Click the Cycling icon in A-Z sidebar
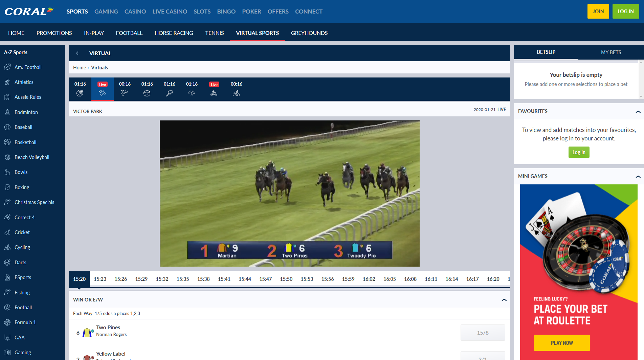The width and height of the screenshot is (644, 360). (x=7, y=247)
